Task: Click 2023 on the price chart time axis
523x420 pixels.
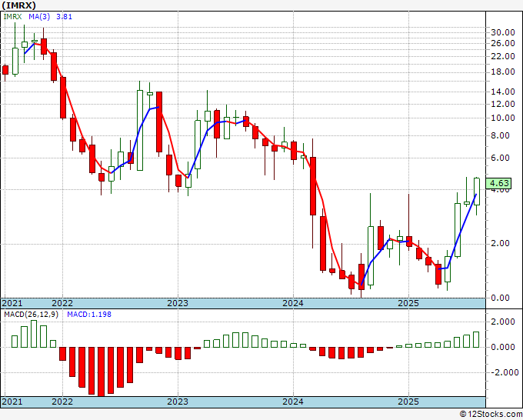Action: coord(178,303)
